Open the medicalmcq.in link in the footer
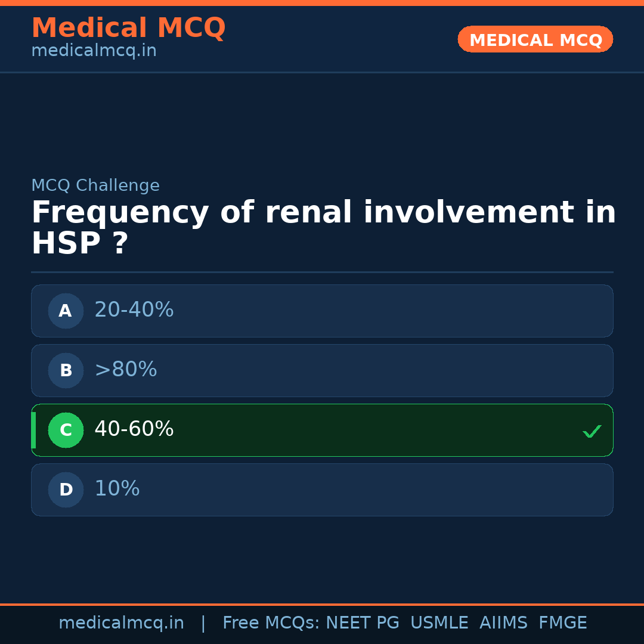644x644 pixels. [121, 623]
